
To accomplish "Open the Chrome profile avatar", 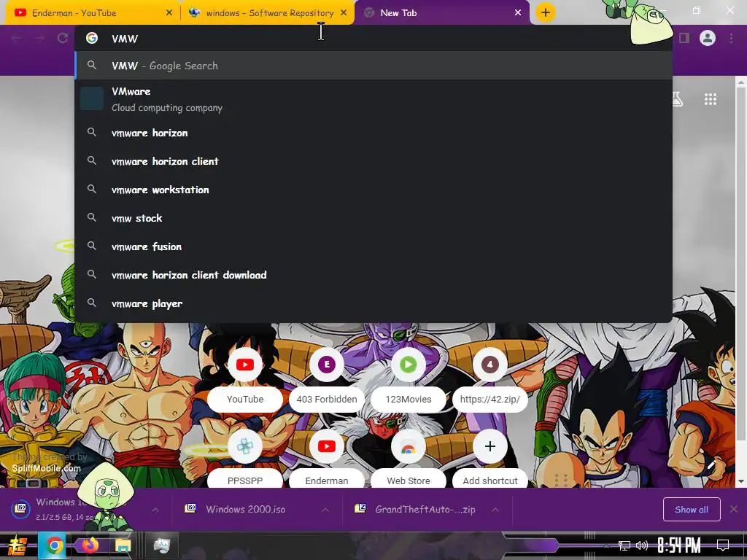I will pyautogui.click(x=708, y=38).
